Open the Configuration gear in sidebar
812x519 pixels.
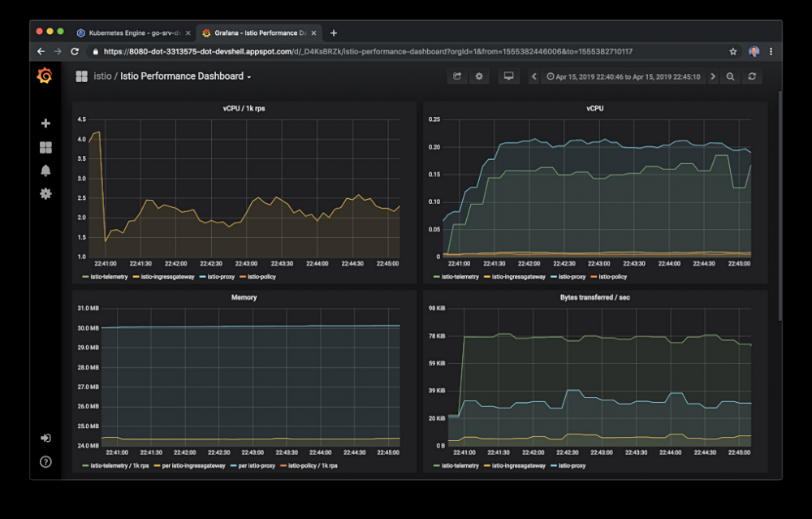45,194
